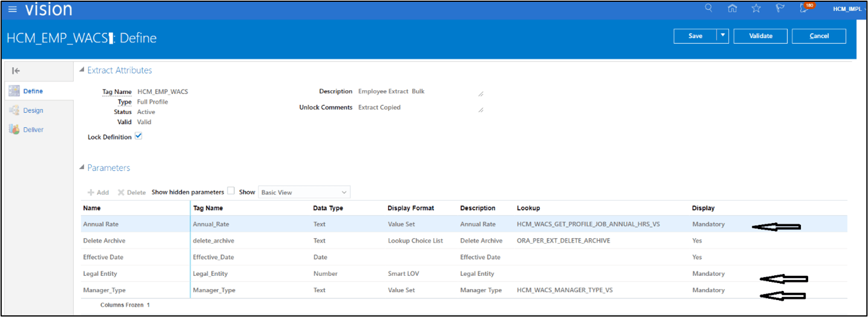
Task: Switch to the Design tab
Action: (33, 110)
